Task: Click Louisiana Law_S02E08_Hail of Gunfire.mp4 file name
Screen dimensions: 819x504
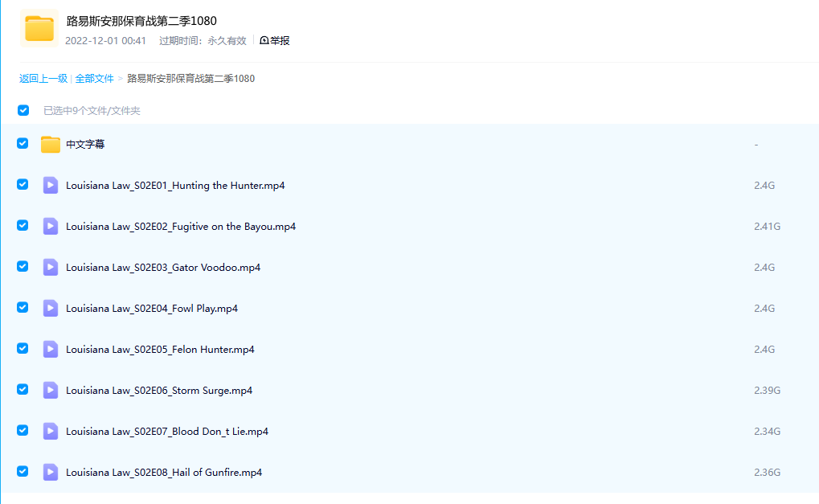Action: (x=164, y=473)
